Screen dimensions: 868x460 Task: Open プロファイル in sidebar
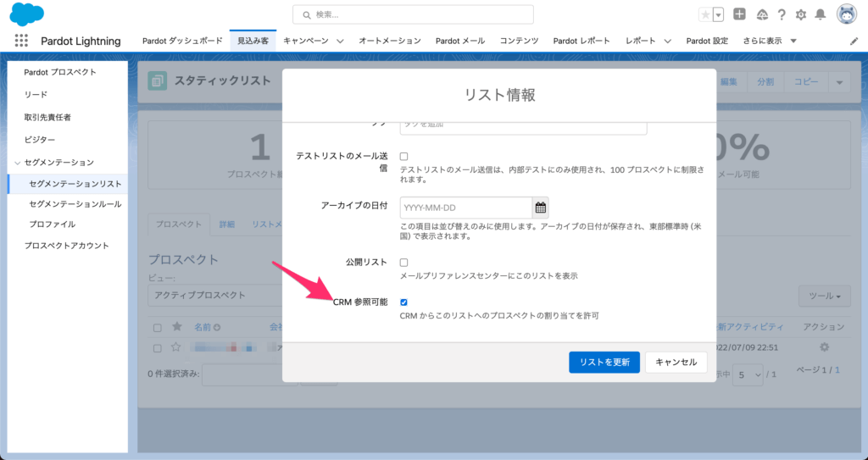click(x=53, y=224)
